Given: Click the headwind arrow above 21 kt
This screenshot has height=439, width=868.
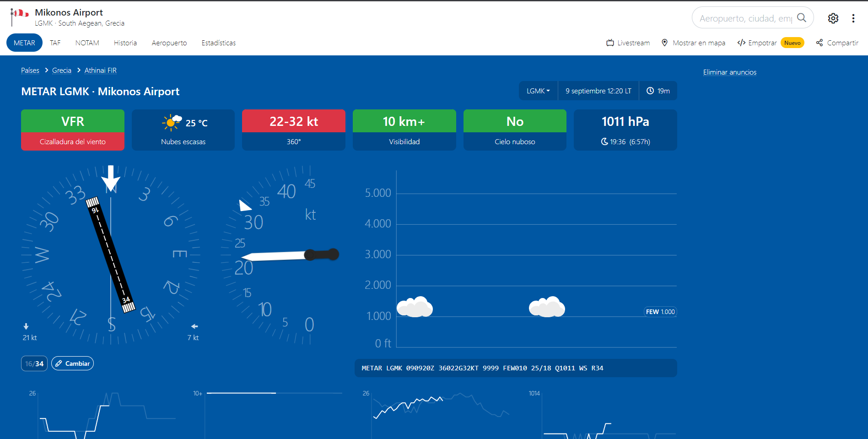Looking at the screenshot, I should 26,326.
